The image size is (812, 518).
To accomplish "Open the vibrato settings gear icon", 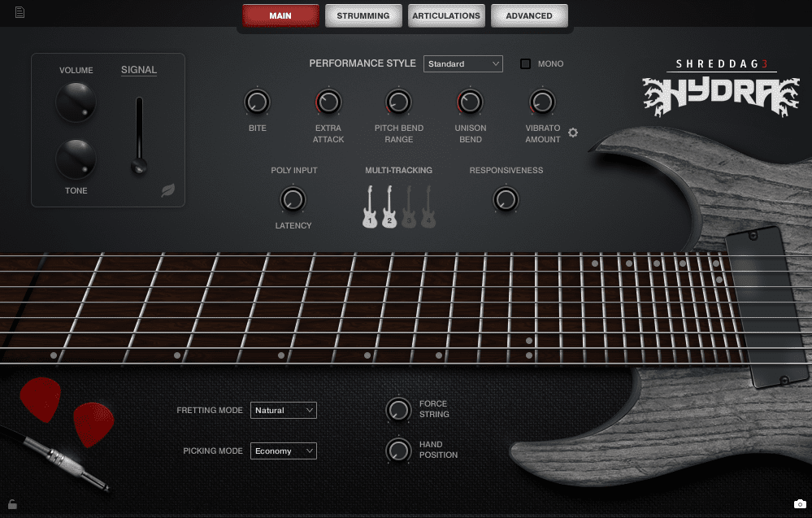I will click(x=573, y=133).
